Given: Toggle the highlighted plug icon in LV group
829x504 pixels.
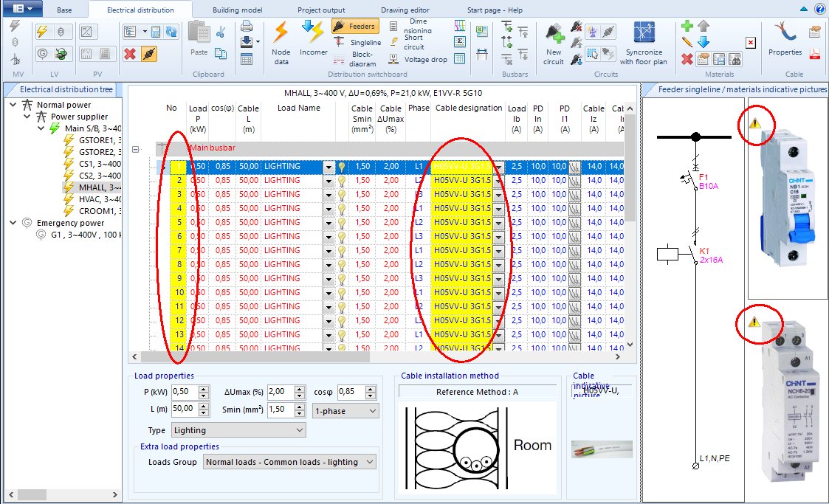Looking at the screenshot, I should [61, 55].
